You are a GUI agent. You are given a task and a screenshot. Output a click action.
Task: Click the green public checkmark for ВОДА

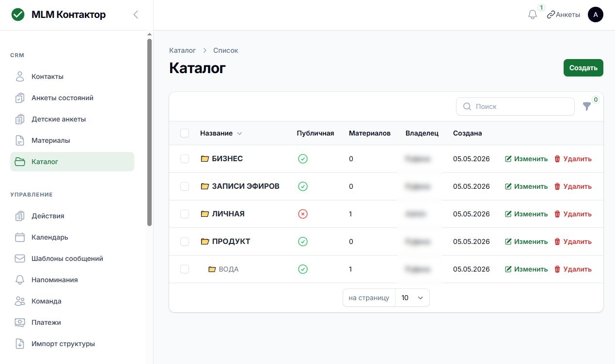coord(303,269)
